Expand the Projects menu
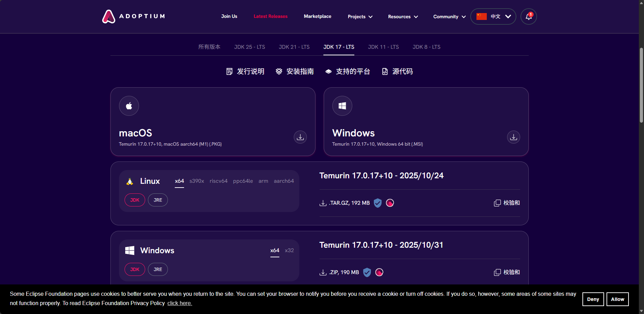The width and height of the screenshot is (644, 314). pyautogui.click(x=360, y=16)
